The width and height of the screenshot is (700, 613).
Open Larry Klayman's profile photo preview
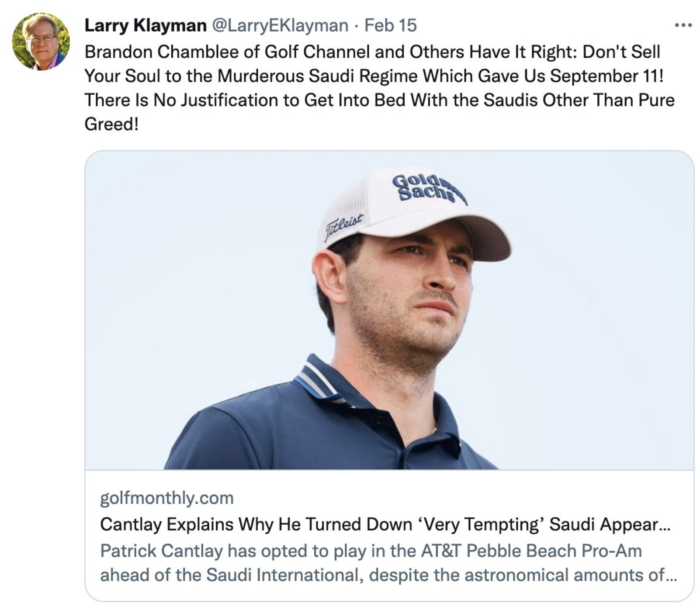(x=42, y=42)
